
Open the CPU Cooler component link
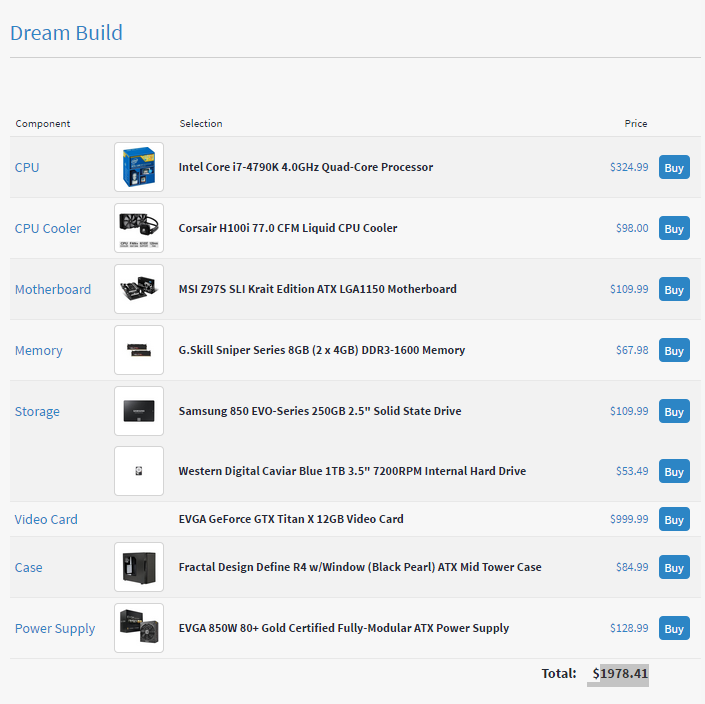[x=48, y=228]
